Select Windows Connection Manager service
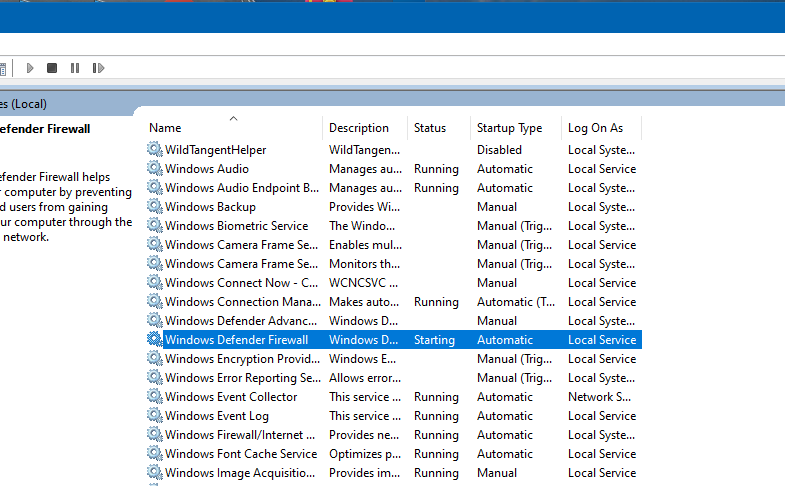 [x=394, y=302]
